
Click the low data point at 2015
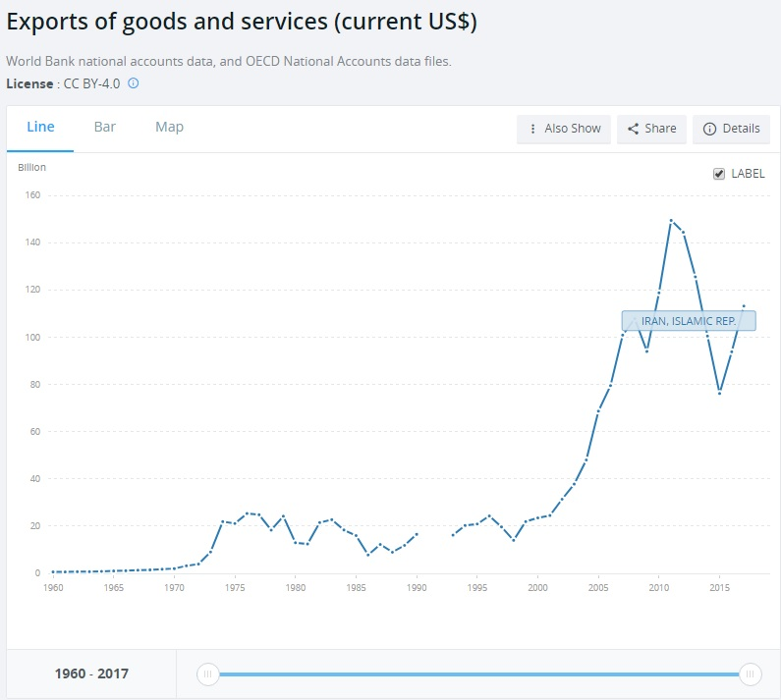click(719, 393)
